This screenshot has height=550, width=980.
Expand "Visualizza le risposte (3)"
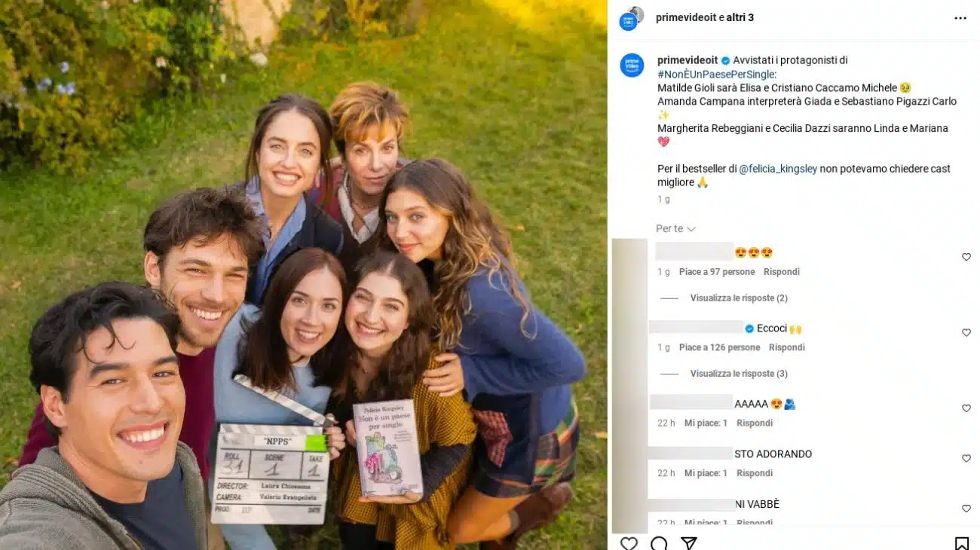click(x=739, y=374)
